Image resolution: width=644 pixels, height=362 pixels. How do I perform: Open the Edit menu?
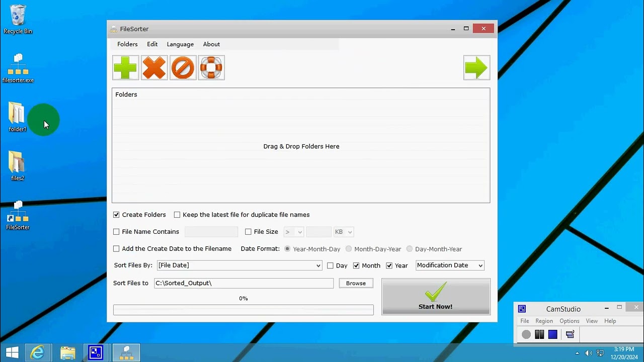(152, 44)
